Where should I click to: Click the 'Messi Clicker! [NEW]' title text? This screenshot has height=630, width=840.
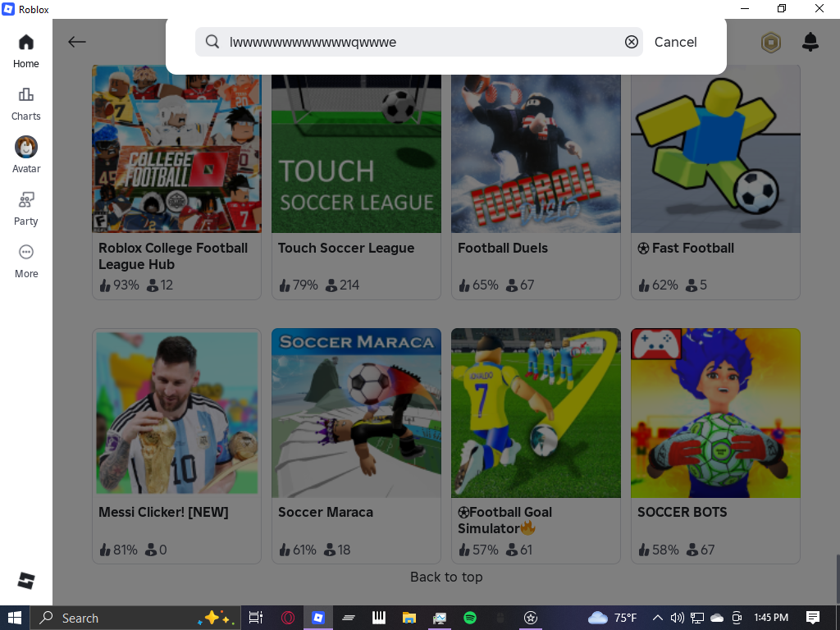(x=163, y=512)
